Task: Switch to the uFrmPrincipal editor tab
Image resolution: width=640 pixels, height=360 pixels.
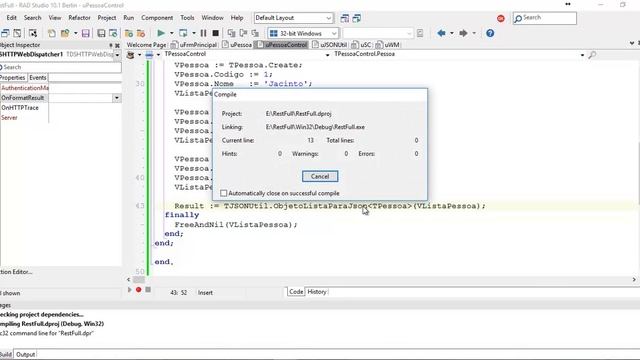Action: 194,45
